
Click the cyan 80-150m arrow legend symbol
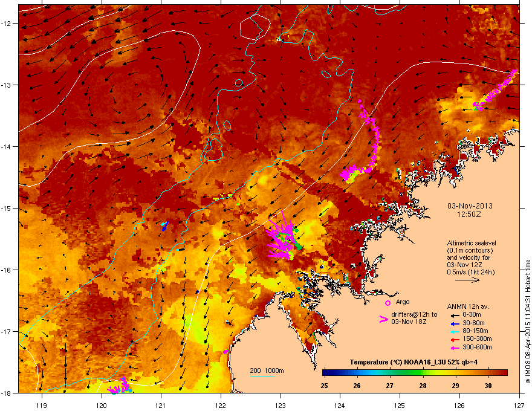tap(455, 331)
